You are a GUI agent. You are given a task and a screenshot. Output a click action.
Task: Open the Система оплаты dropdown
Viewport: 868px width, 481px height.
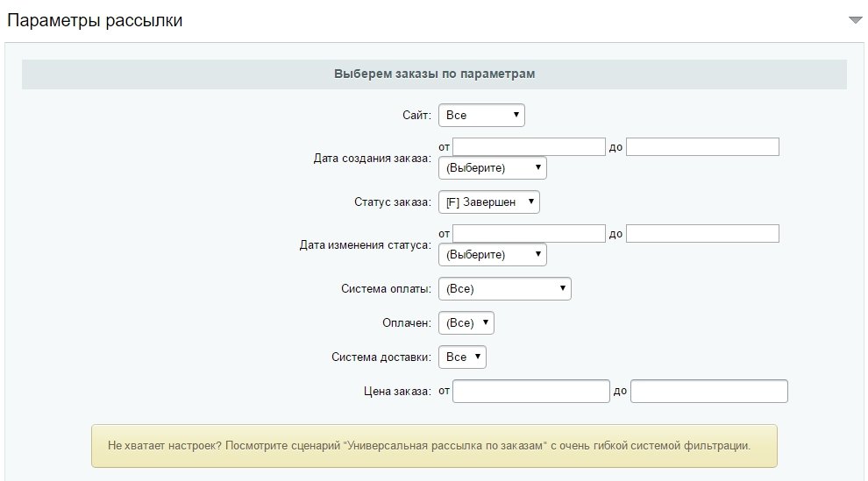(x=505, y=288)
